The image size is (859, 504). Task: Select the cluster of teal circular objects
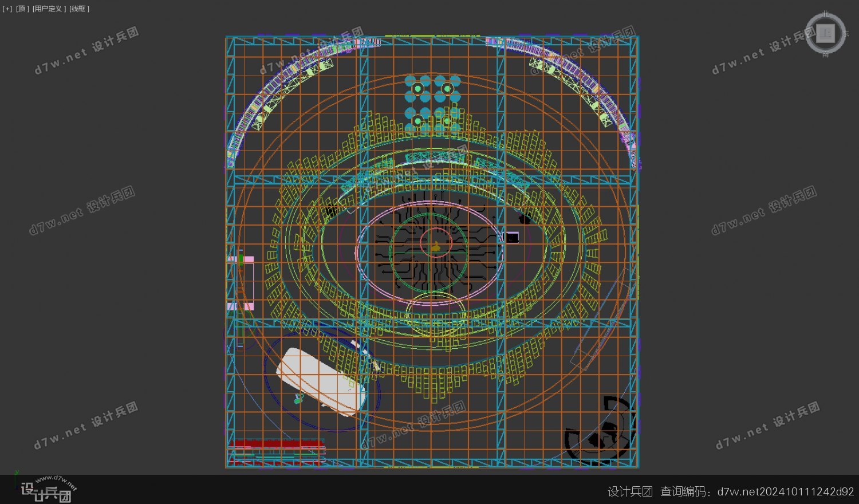pos(432,104)
